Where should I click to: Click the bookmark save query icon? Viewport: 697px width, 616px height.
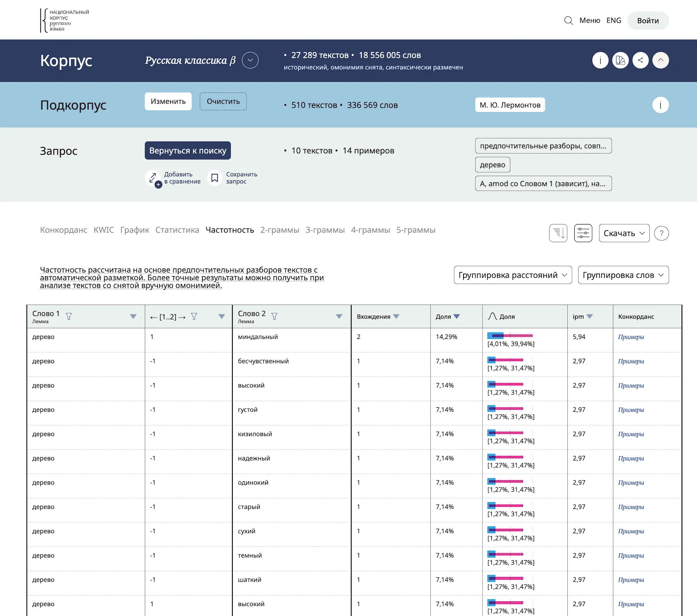[x=215, y=178]
